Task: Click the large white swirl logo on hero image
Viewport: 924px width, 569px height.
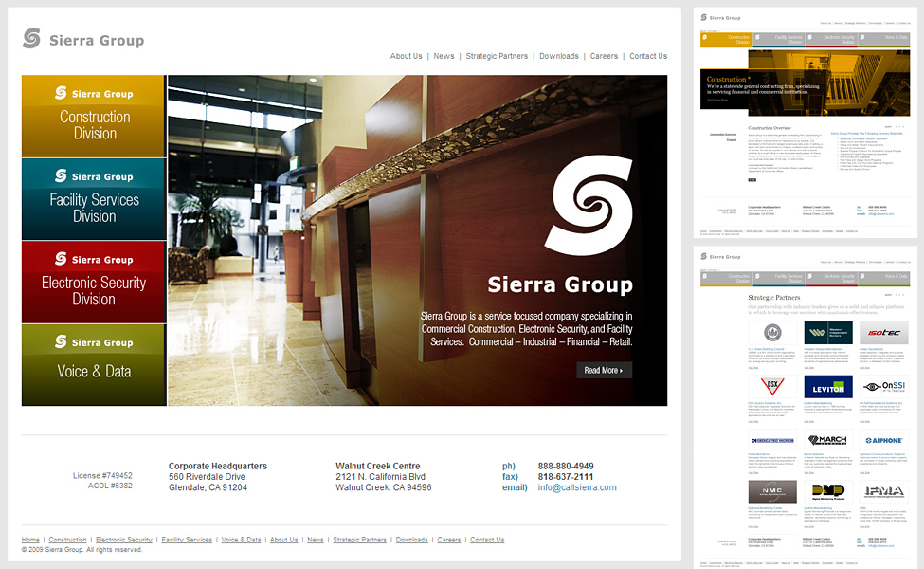Action: pos(589,205)
